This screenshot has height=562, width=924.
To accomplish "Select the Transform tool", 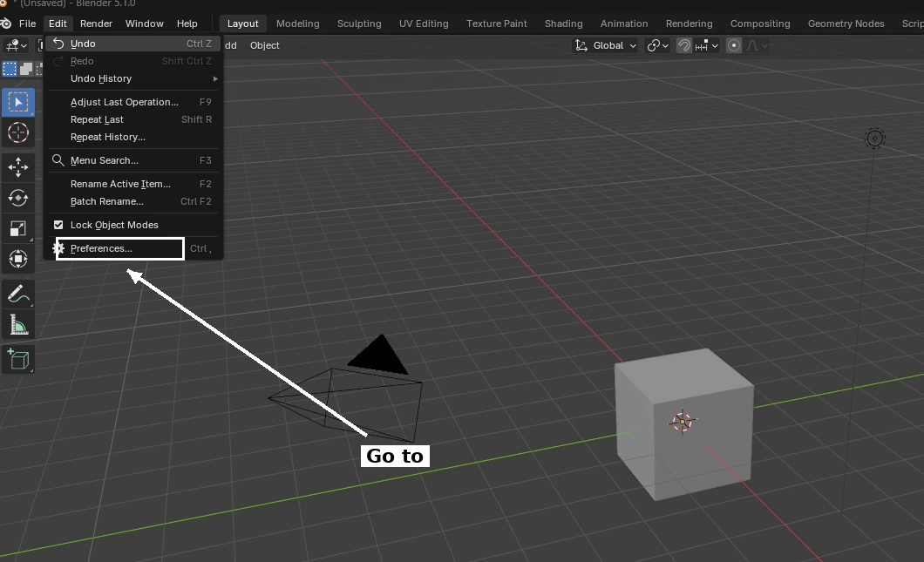I will pos(18,259).
